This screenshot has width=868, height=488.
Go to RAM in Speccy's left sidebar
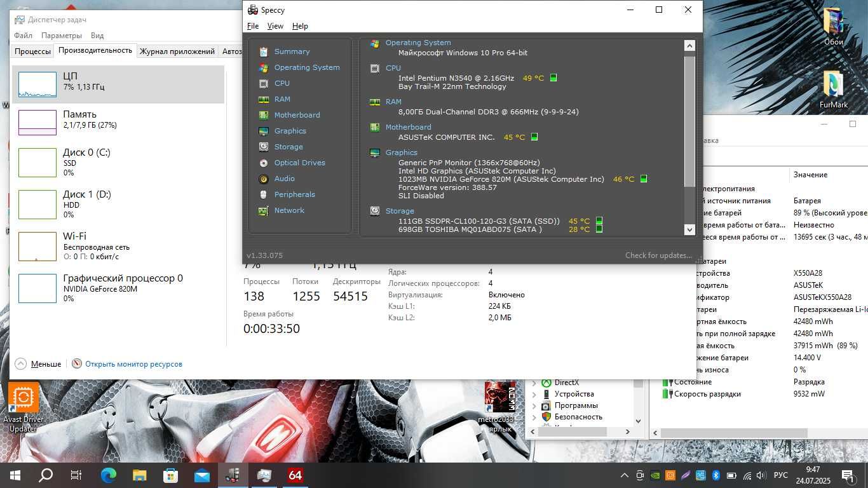pos(282,99)
